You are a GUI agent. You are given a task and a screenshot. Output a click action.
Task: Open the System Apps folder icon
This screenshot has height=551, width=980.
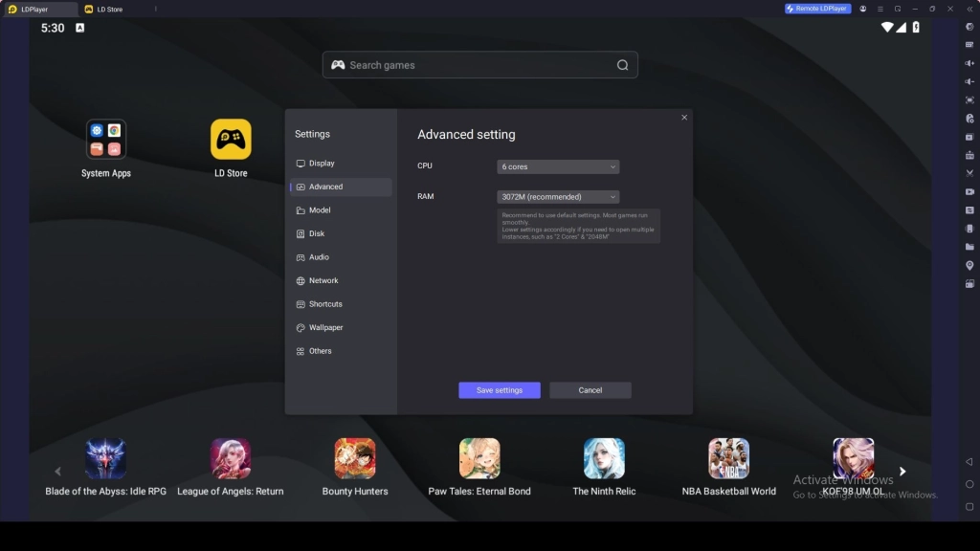click(105, 139)
